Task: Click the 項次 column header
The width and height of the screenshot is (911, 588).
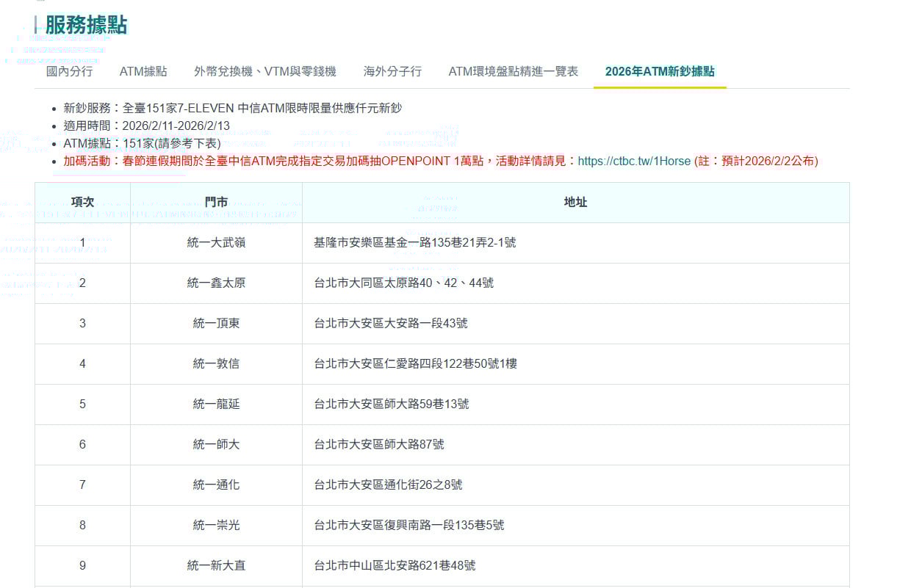Action: tap(82, 203)
